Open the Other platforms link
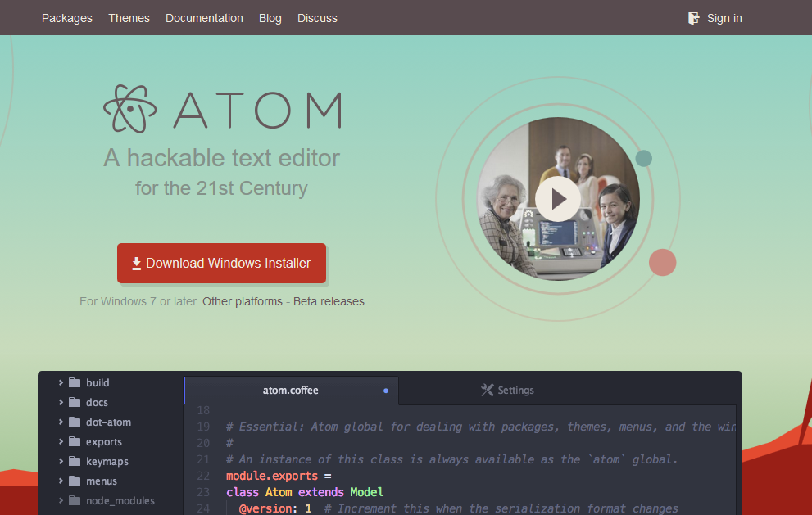The width and height of the screenshot is (812, 515). point(243,301)
